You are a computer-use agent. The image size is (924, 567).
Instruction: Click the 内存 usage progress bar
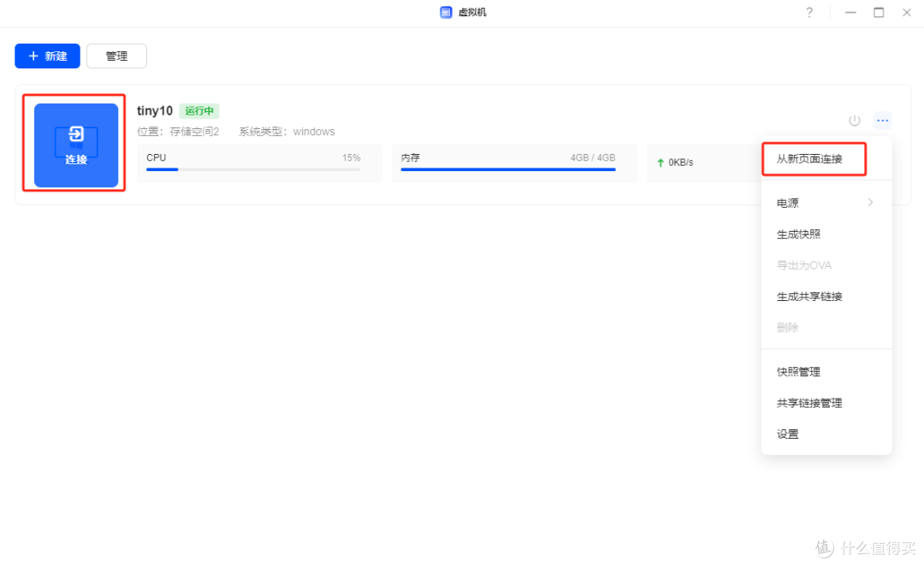[x=508, y=169]
